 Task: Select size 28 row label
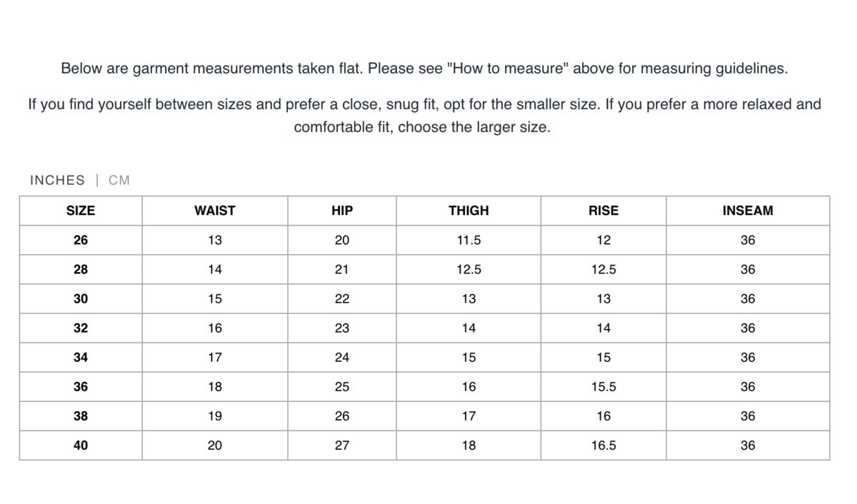(x=81, y=270)
